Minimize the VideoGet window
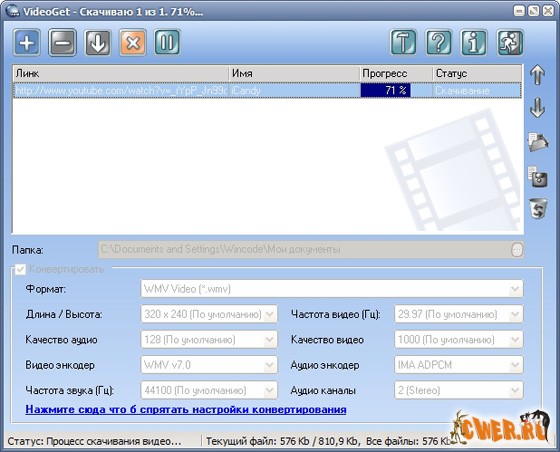 point(519,11)
